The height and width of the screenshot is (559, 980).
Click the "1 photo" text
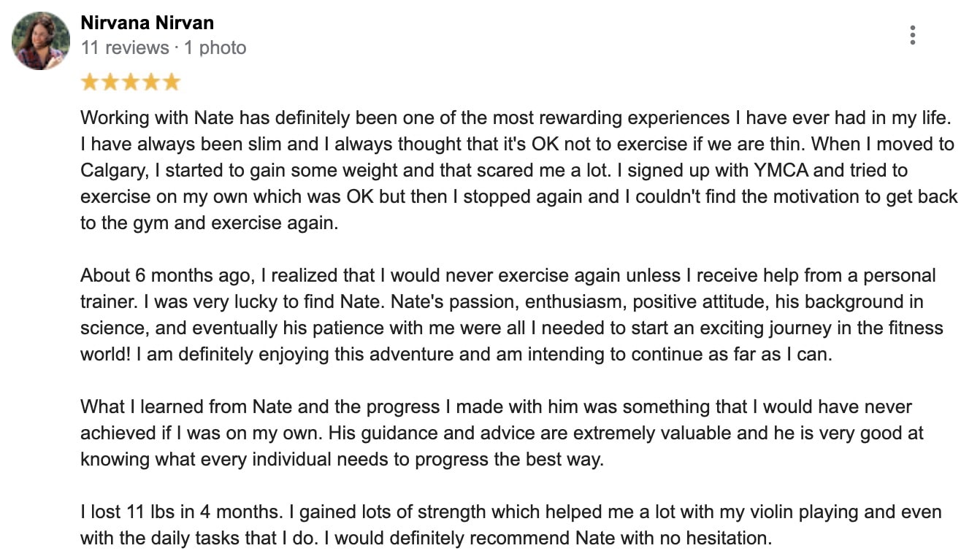pyautogui.click(x=215, y=48)
